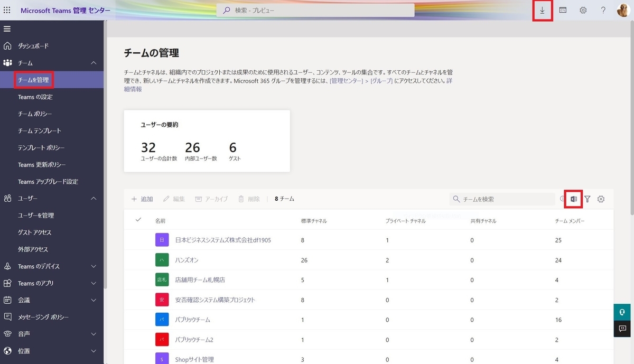
Task: Open the user profile avatar
Action: point(623,10)
